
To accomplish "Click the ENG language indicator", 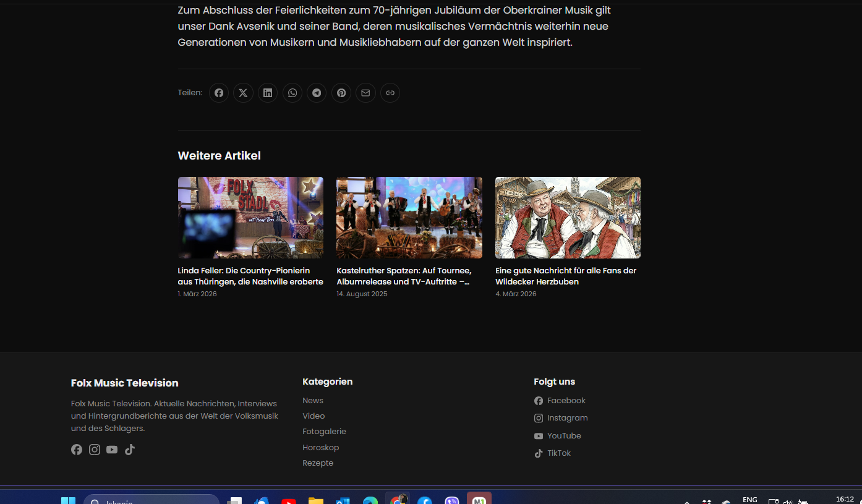I will [x=750, y=500].
